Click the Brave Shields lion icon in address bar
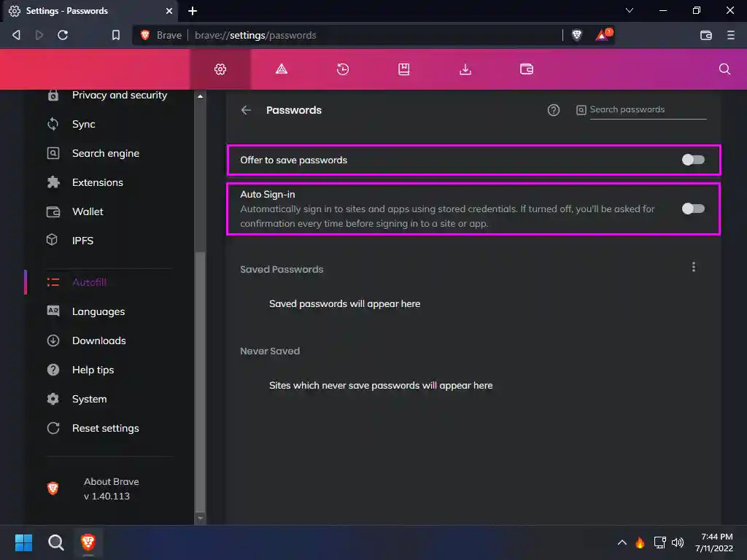The height and width of the screenshot is (560, 747). 576,35
